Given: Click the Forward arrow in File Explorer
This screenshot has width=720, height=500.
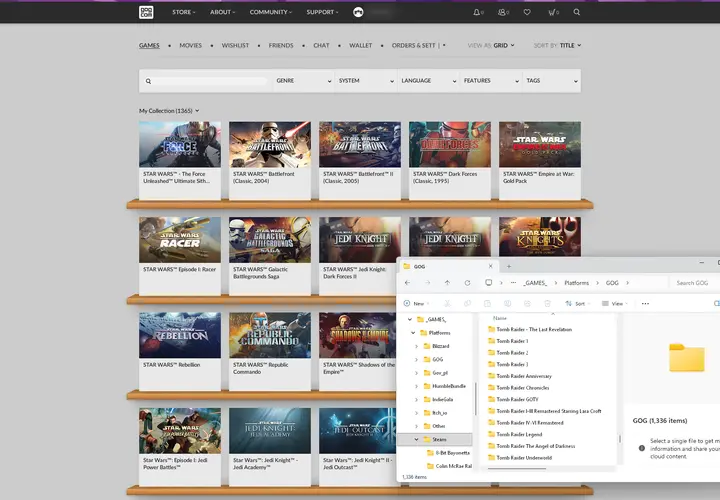Looking at the screenshot, I should tap(428, 283).
